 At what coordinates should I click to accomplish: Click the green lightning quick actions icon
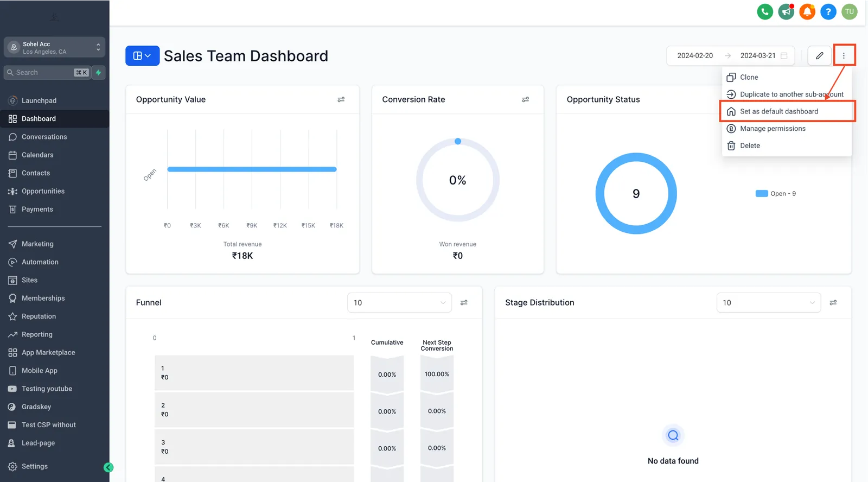click(x=98, y=73)
